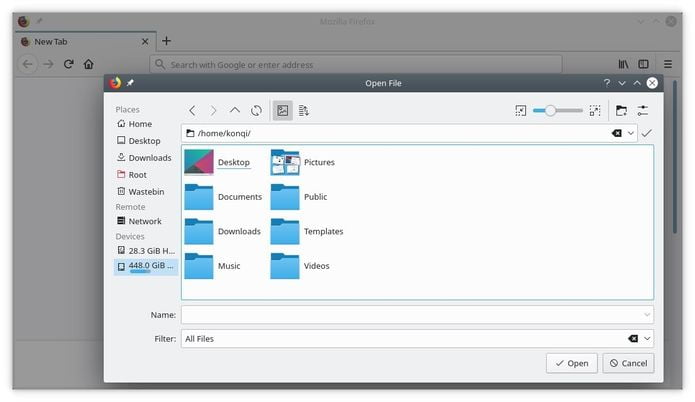Open the dialog options settings icon

(x=643, y=110)
